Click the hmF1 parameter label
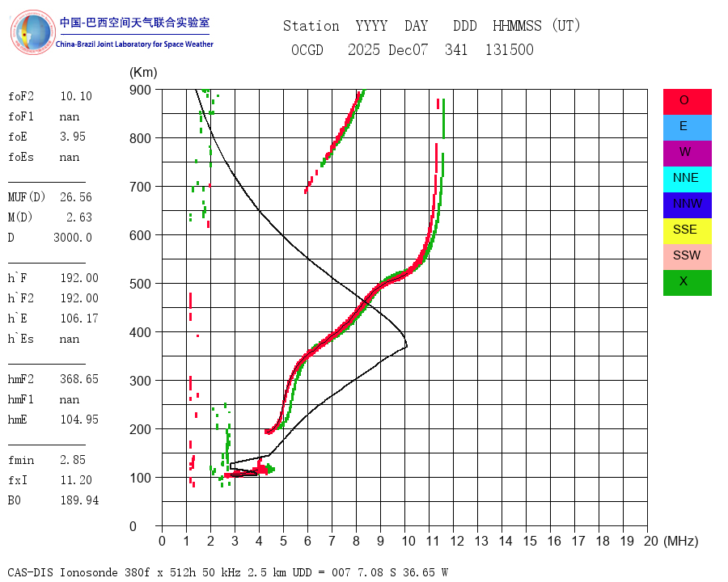 point(21,399)
